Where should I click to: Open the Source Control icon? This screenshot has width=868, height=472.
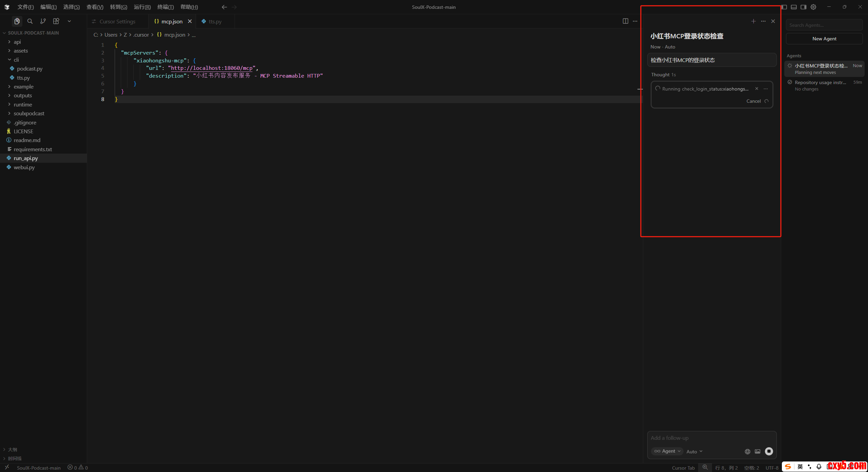tap(43, 21)
